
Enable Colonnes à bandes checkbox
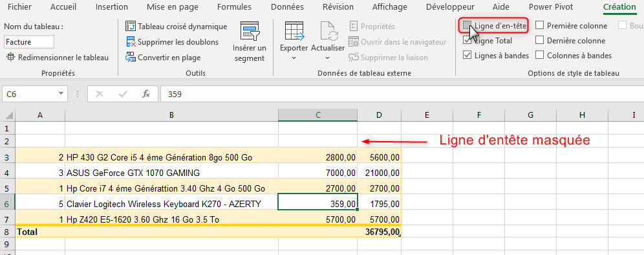540,55
